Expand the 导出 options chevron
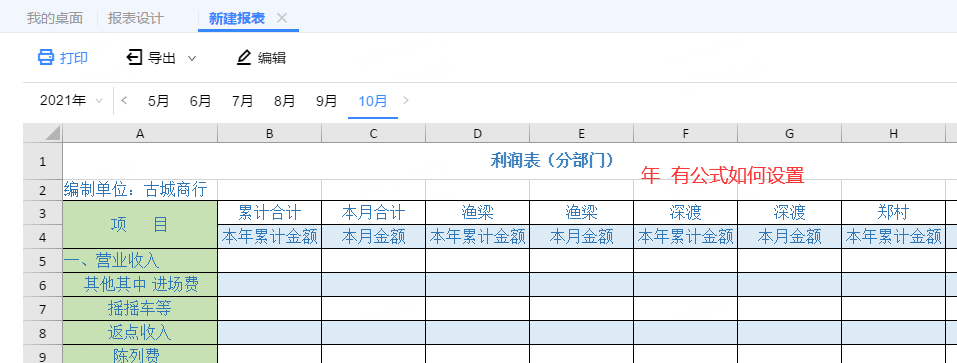The width and height of the screenshot is (957, 363). pyautogui.click(x=192, y=59)
